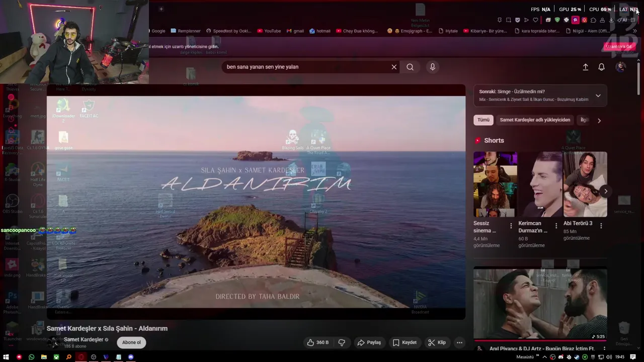Show more filter chips with the right arrow
The height and width of the screenshot is (362, 644).
[x=599, y=120]
